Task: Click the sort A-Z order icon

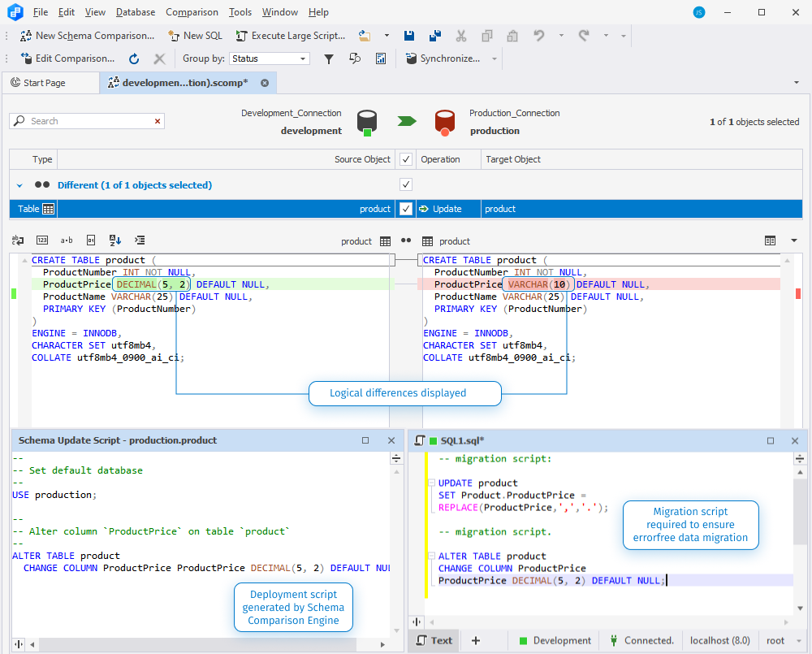Action: click(115, 240)
